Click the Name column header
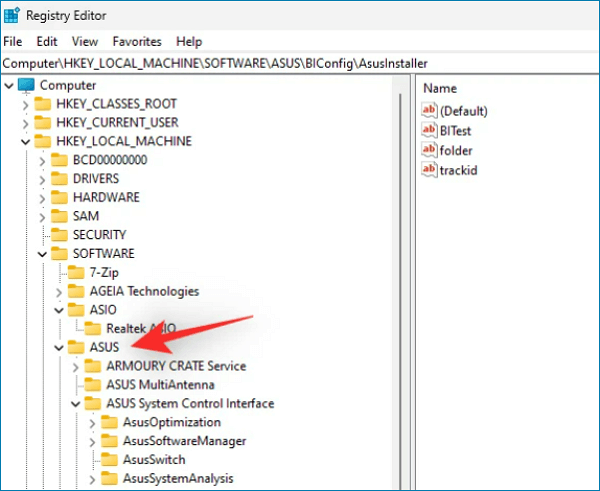The image size is (600, 491). 440,88
